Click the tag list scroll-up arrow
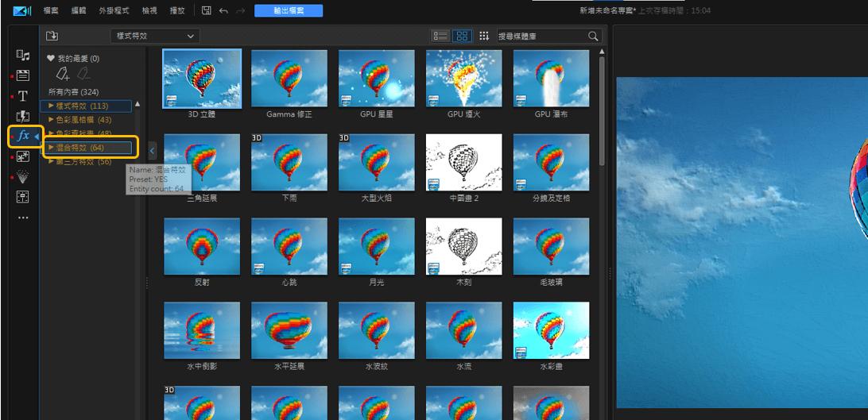The height and width of the screenshot is (420, 868). pos(138,103)
